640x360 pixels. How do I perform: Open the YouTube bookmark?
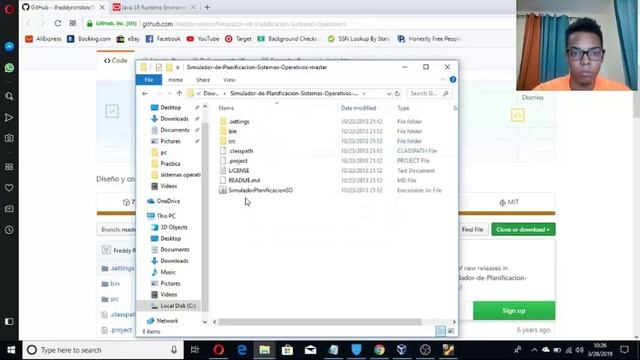[x=203, y=39]
